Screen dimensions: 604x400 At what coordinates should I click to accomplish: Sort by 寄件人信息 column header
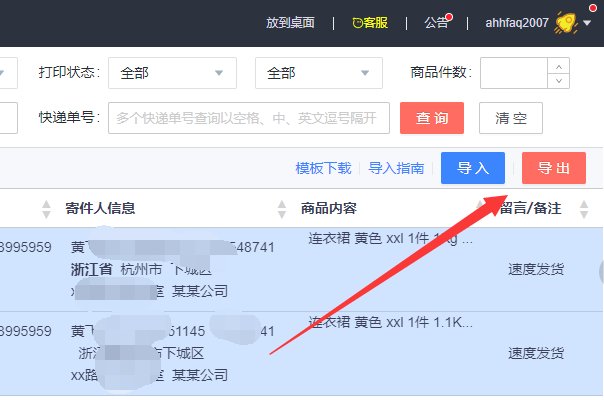point(100,208)
